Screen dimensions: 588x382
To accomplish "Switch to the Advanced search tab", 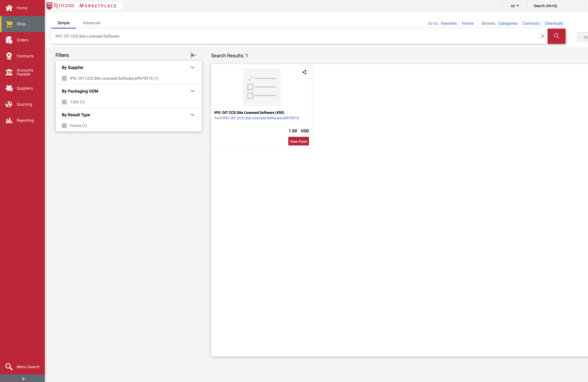I will click(91, 23).
